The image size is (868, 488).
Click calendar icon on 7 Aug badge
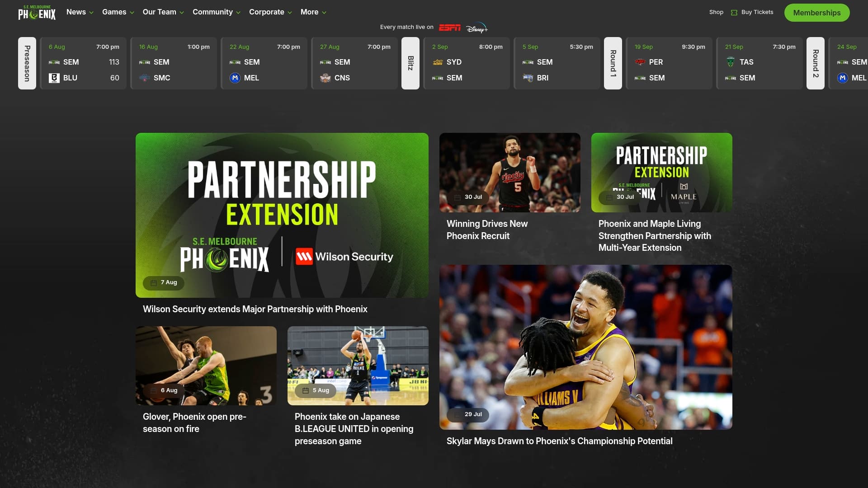[154, 283]
